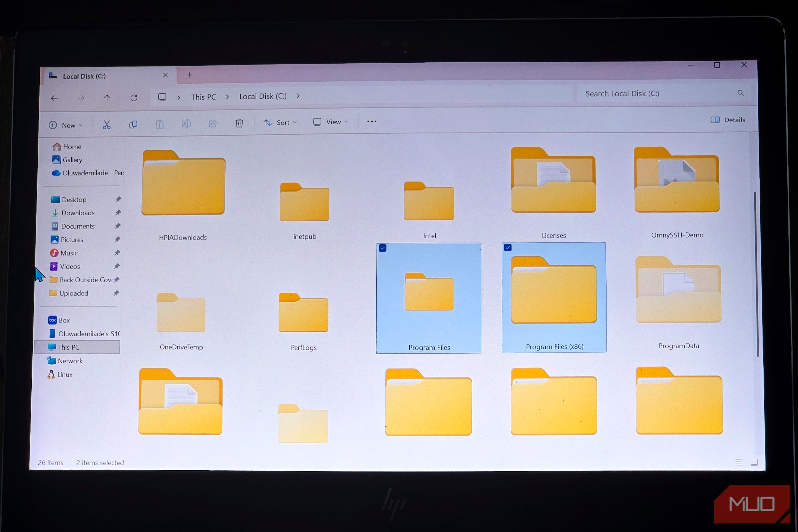Switch to details list view icon in status bar

[x=739, y=462]
